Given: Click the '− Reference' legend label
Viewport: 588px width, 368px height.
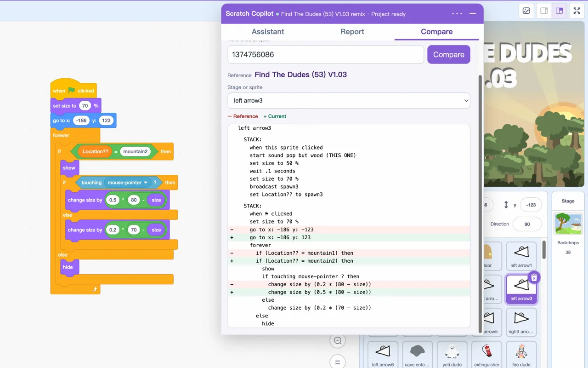Looking at the screenshot, I should (243, 116).
